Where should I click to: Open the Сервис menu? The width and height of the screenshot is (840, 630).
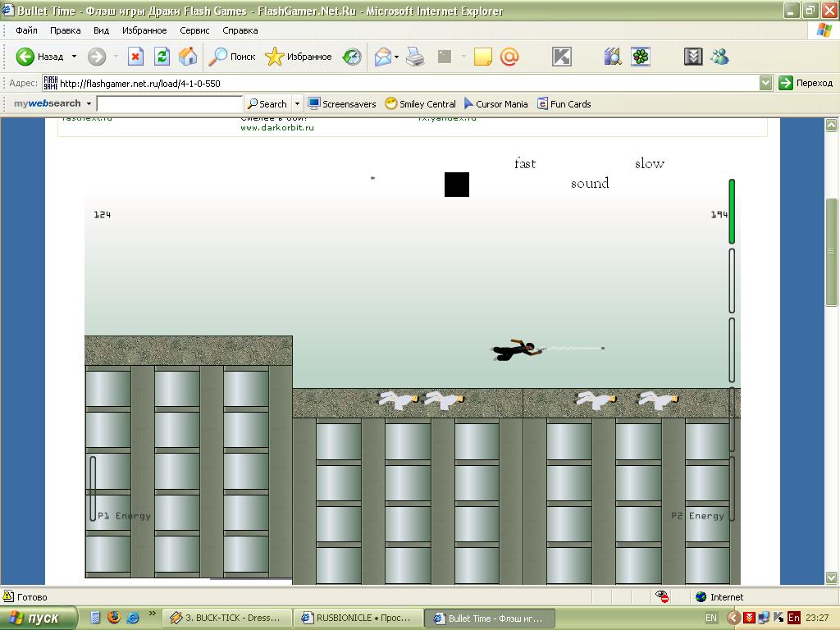pos(194,30)
